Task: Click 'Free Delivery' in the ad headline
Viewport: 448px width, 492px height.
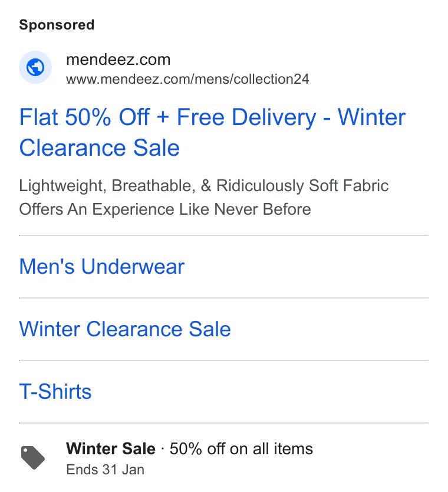Action: [246, 117]
